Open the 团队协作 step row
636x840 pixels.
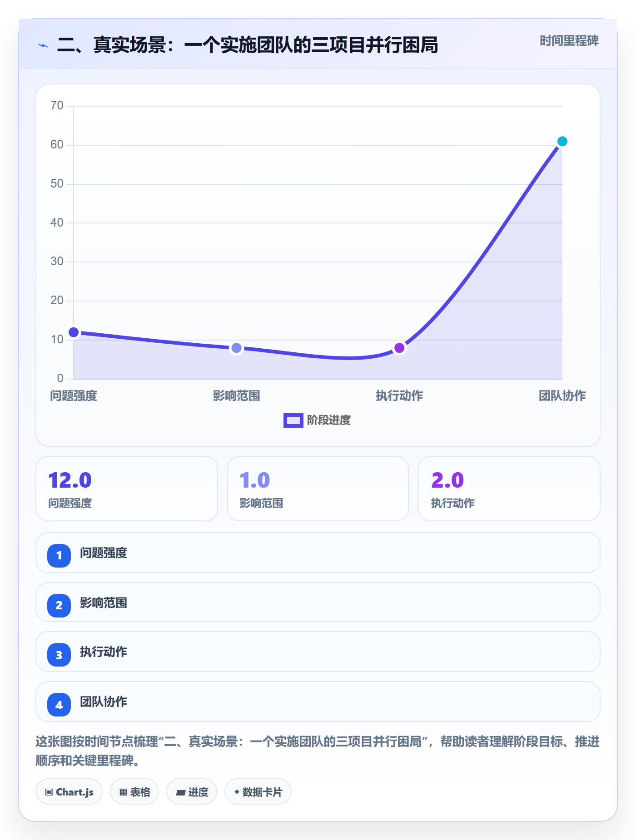point(318,702)
